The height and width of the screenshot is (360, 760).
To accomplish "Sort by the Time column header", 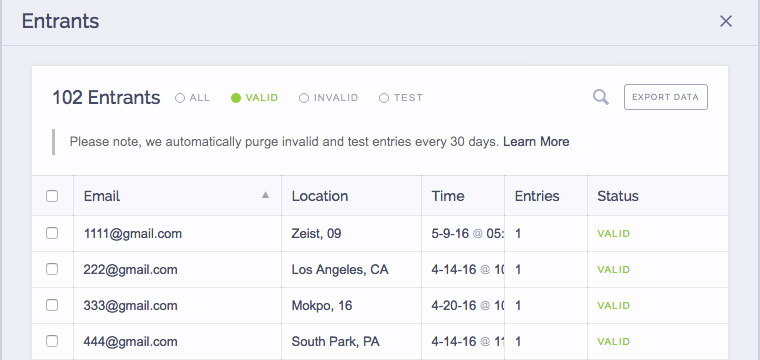I will [x=448, y=196].
